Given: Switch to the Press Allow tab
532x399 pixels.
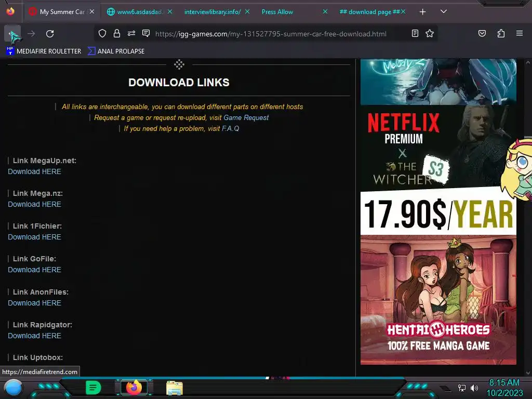Looking at the screenshot, I should (277, 12).
